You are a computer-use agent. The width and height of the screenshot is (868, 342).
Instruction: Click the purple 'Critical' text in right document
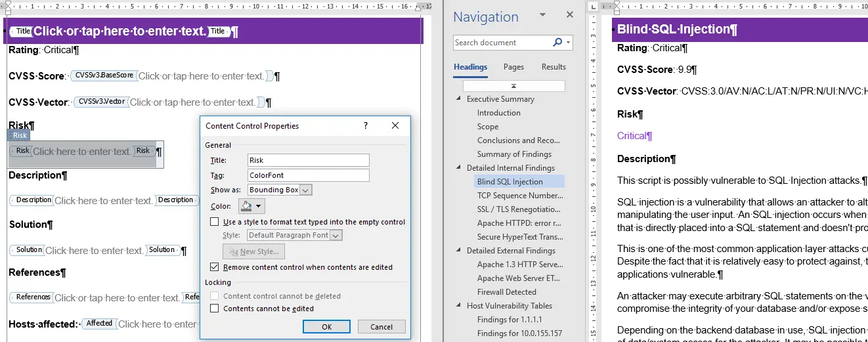pos(632,136)
